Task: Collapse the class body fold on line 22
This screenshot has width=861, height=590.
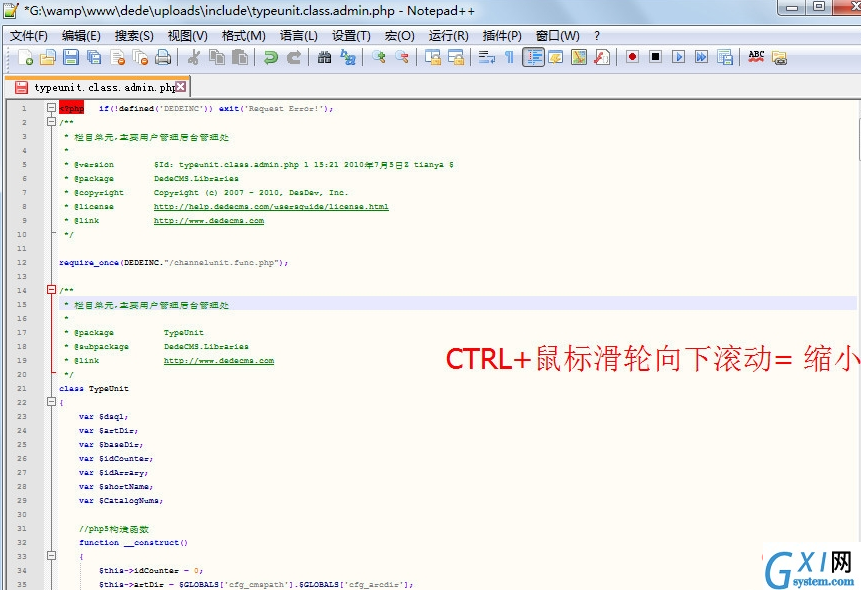Action: [51, 402]
